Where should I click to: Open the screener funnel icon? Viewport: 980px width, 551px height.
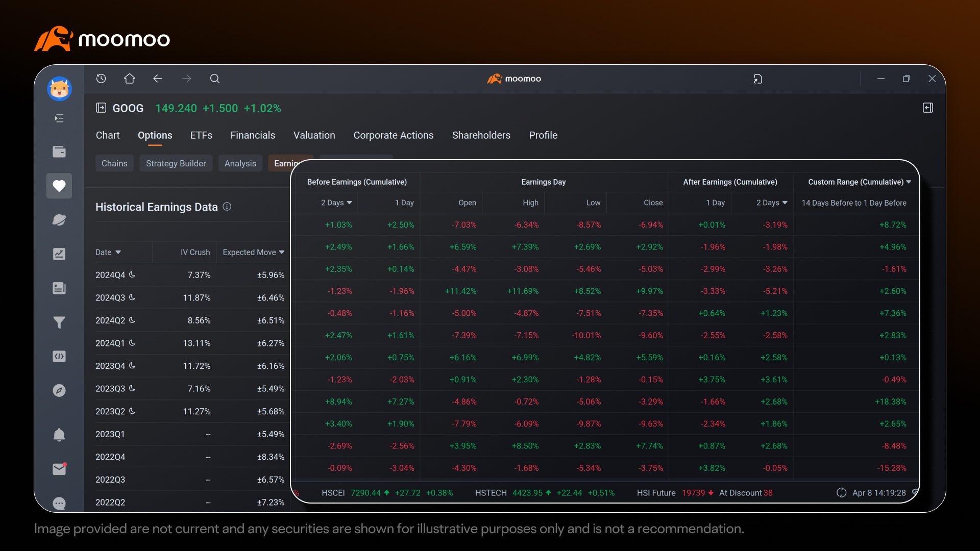click(59, 322)
